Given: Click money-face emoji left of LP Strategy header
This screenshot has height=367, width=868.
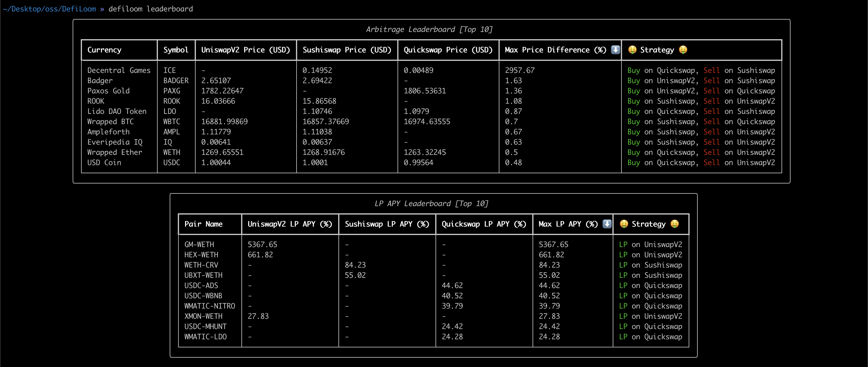Looking at the screenshot, I should click(624, 224).
